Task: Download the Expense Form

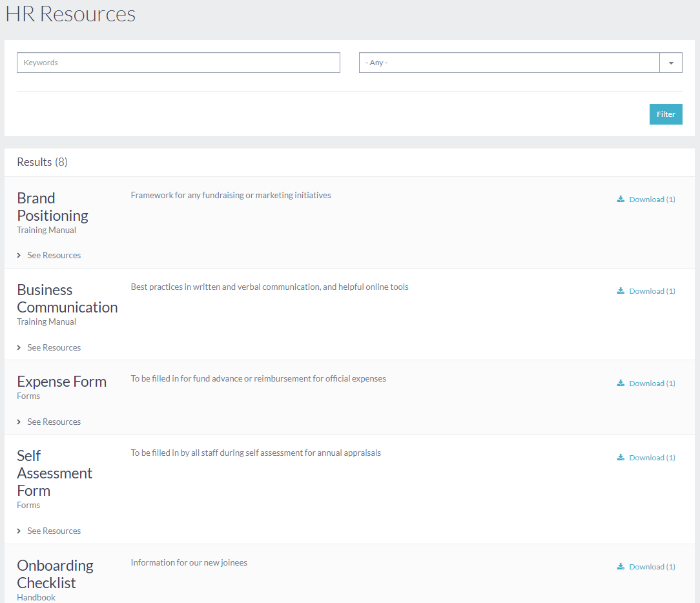Action: pyautogui.click(x=646, y=383)
